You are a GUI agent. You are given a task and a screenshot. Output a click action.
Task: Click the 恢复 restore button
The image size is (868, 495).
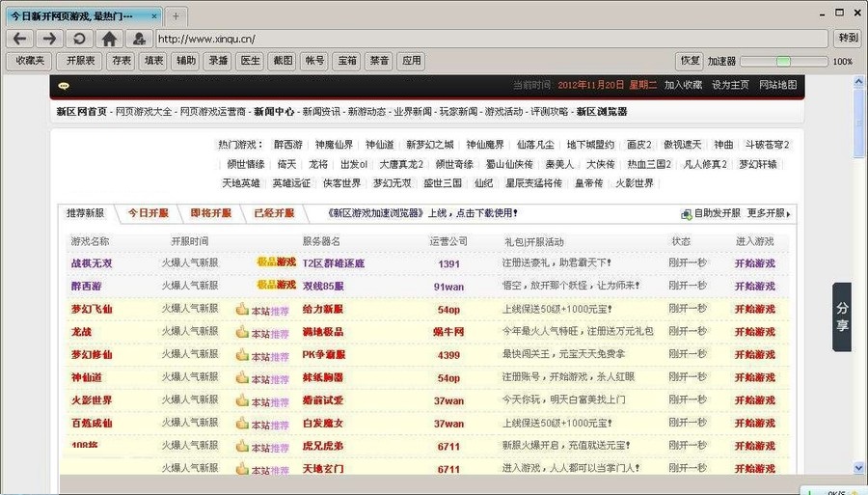click(690, 61)
